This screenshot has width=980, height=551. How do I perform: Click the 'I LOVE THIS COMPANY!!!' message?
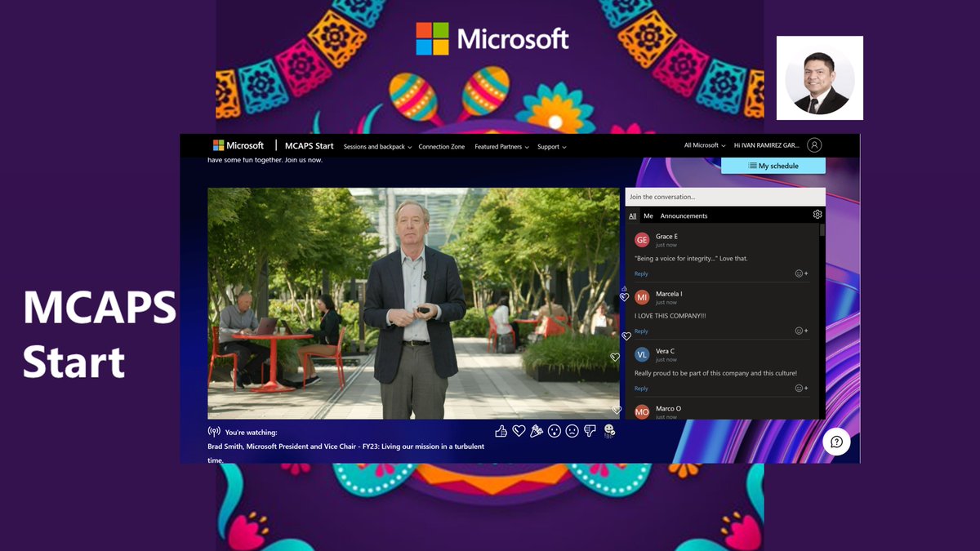670,316
